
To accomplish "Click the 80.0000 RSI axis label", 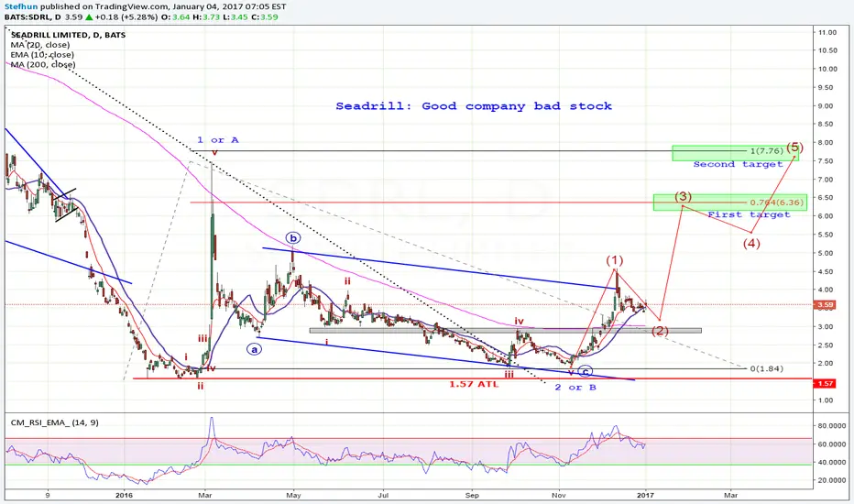I will pyautogui.click(x=830, y=426).
